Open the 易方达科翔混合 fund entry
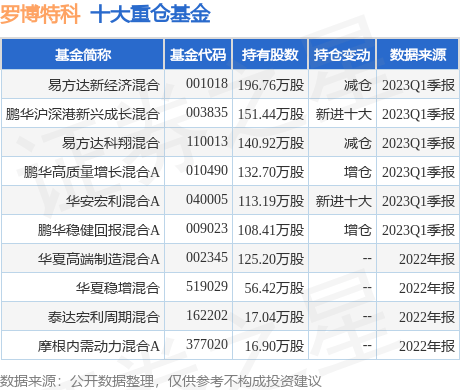 [111, 143]
